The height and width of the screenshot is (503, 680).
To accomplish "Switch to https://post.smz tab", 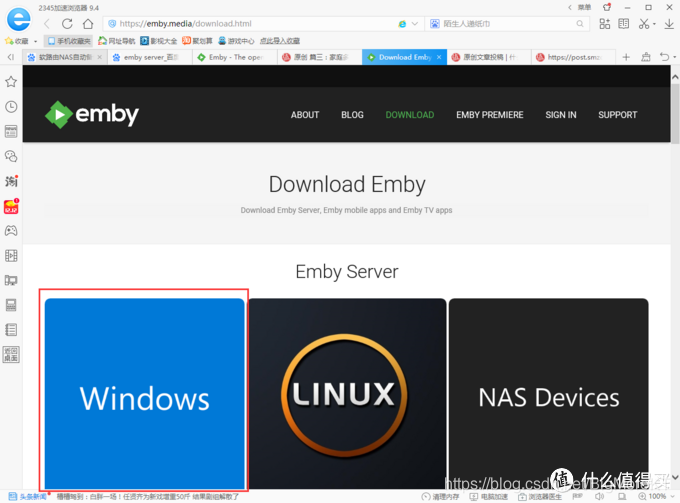I will [x=574, y=57].
